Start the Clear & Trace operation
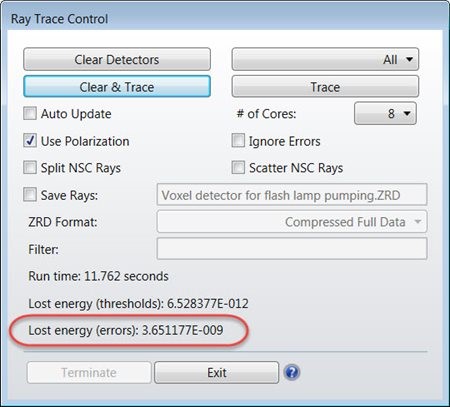 point(117,87)
